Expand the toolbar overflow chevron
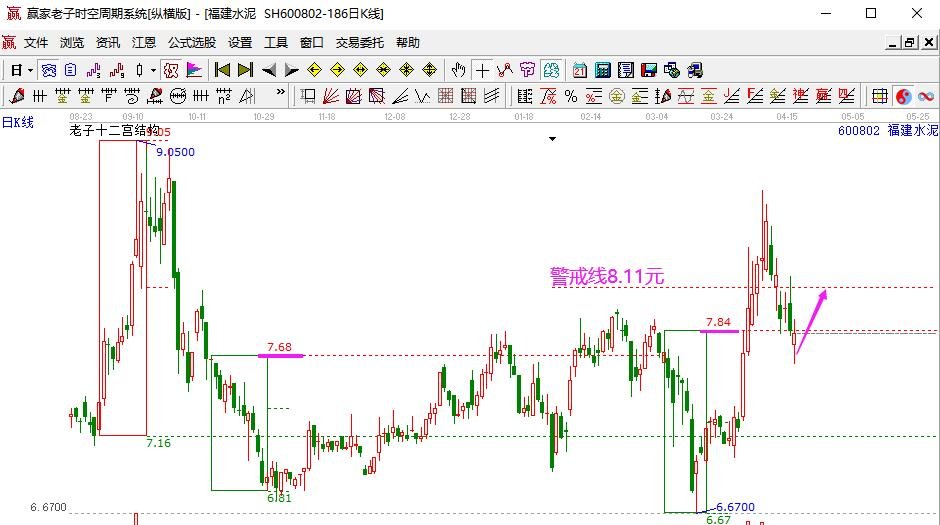The height and width of the screenshot is (525, 940). point(281,92)
